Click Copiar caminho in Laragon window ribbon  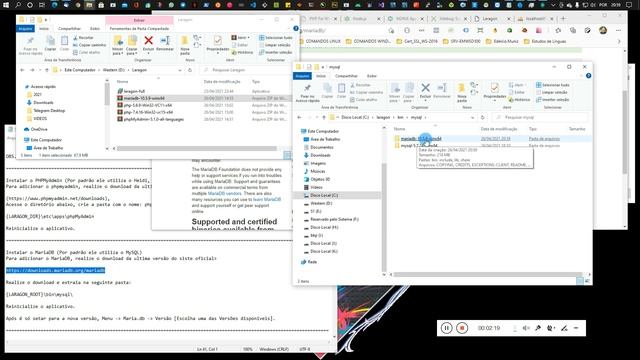click(89, 45)
